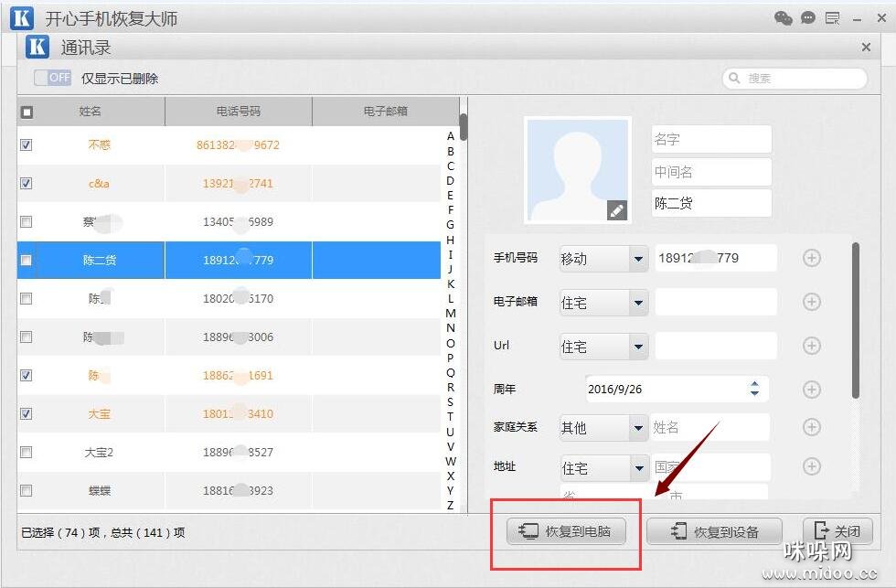Click the K logo beside 通讯录 title

coord(37,47)
